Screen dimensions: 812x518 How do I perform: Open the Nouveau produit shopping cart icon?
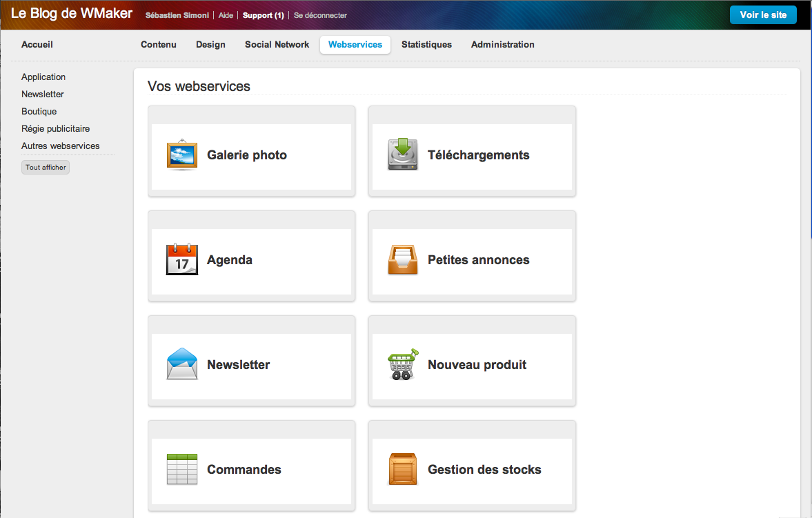pos(403,364)
